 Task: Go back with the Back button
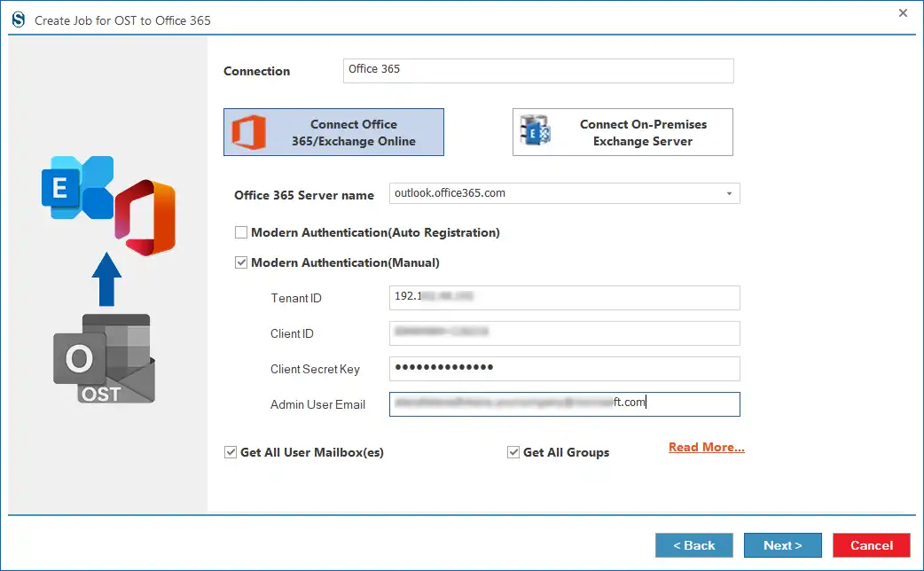pos(694,545)
